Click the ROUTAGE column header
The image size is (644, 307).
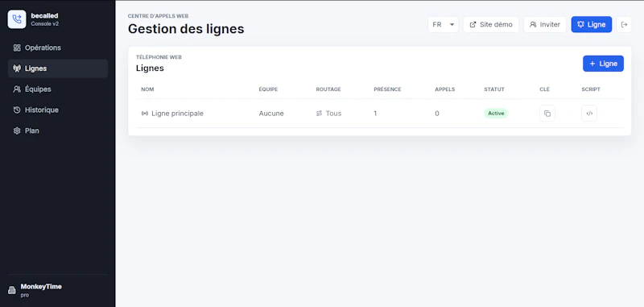(x=328, y=89)
